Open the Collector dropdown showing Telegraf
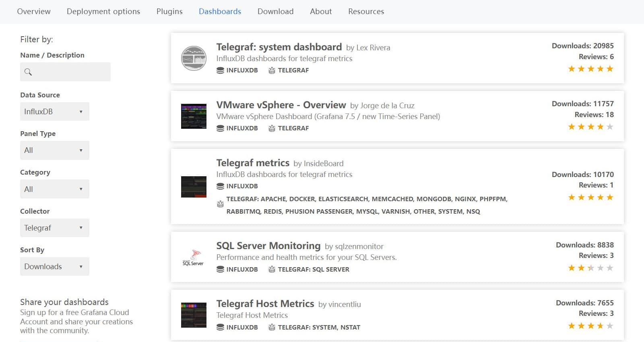The image size is (644, 342). coord(54,228)
